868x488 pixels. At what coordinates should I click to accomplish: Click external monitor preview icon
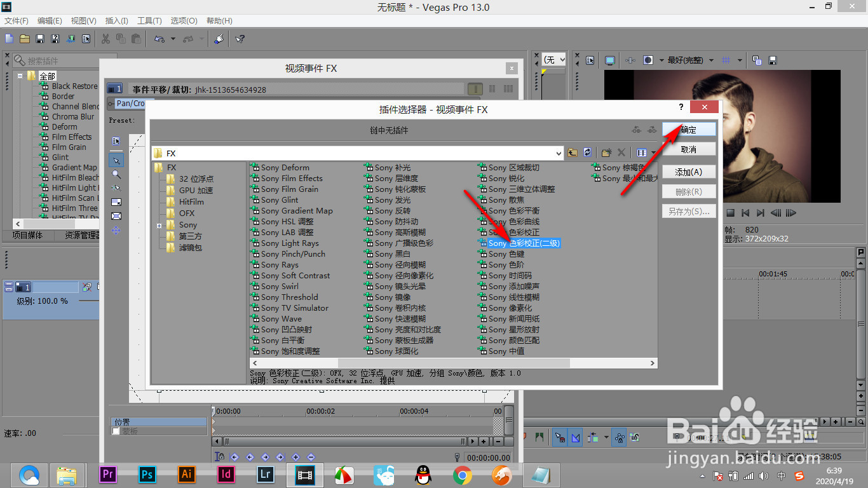tap(610, 60)
